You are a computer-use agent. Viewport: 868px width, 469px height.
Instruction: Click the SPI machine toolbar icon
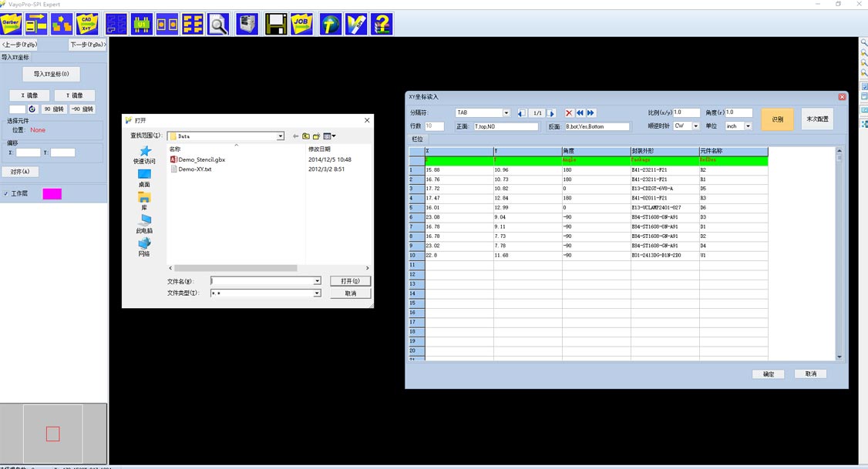[247, 24]
